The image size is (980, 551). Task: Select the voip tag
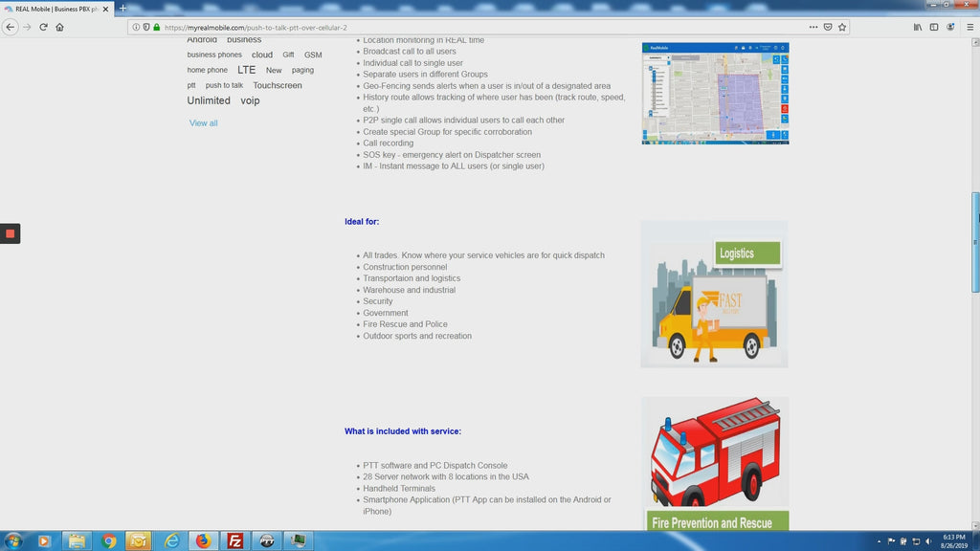(x=250, y=100)
